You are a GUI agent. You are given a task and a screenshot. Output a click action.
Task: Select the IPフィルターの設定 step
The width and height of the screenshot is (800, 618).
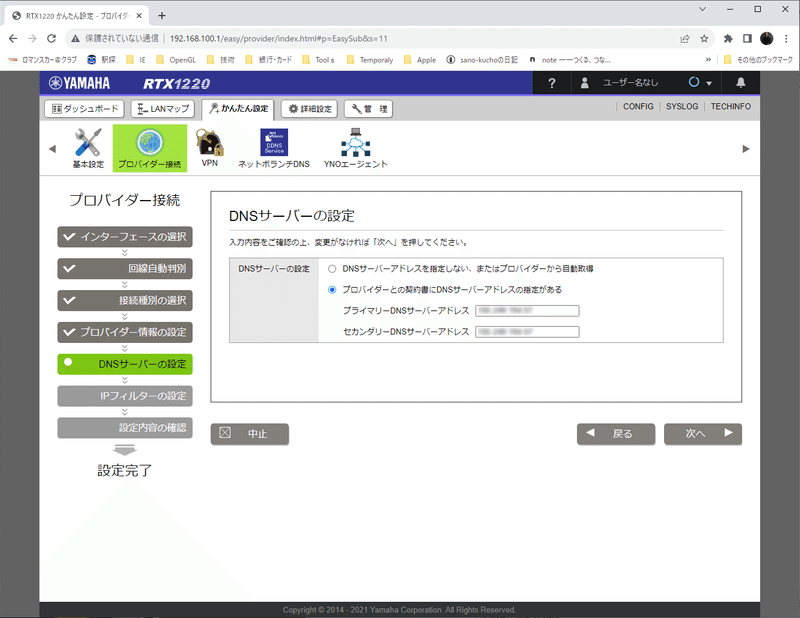pos(125,395)
